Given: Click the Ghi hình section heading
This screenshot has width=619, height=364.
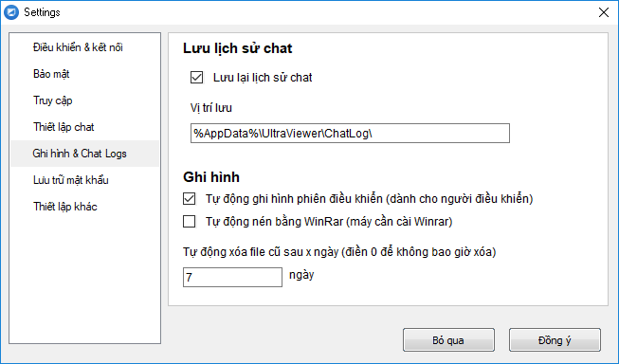Looking at the screenshot, I should click(211, 177).
